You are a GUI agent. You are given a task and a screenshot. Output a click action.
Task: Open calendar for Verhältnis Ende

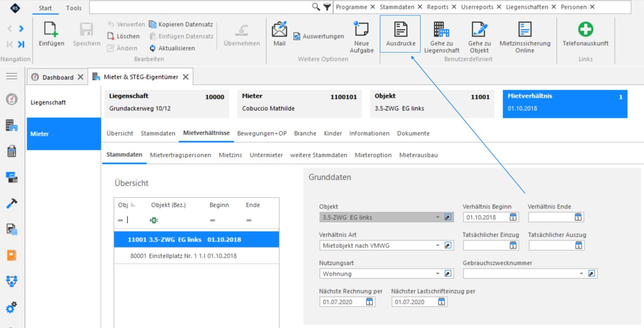click(578, 217)
